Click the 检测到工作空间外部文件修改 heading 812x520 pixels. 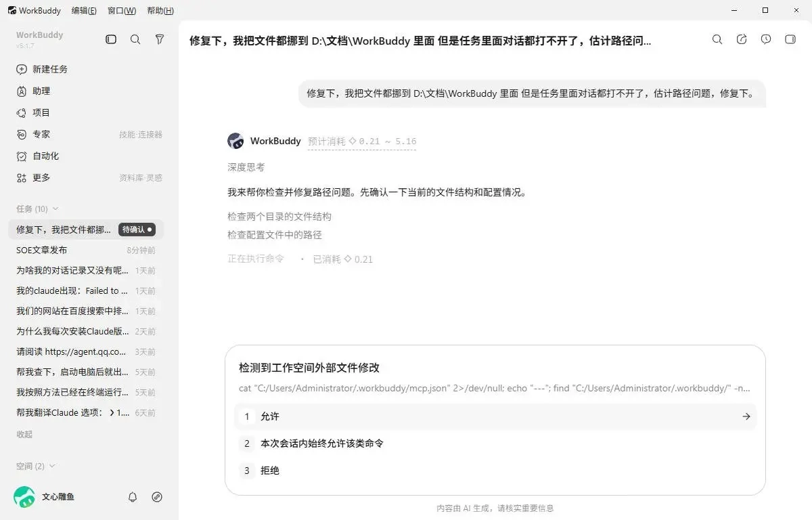click(309, 368)
